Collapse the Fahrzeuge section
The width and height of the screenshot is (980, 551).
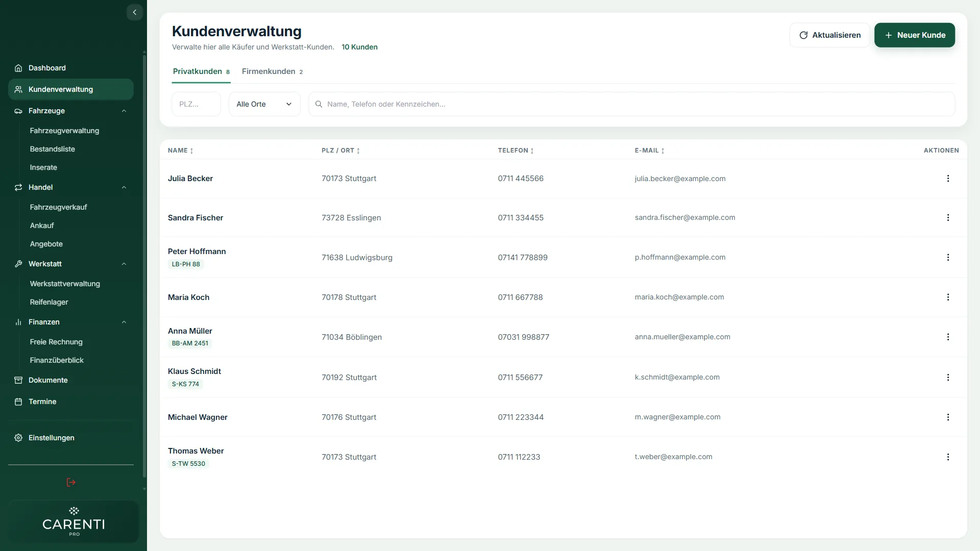[x=124, y=111]
